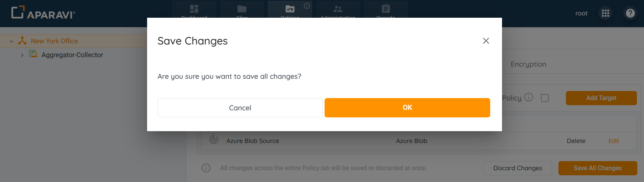Click Edit for Azure Blob Source
Screen dimensions: 644x182
(614, 141)
